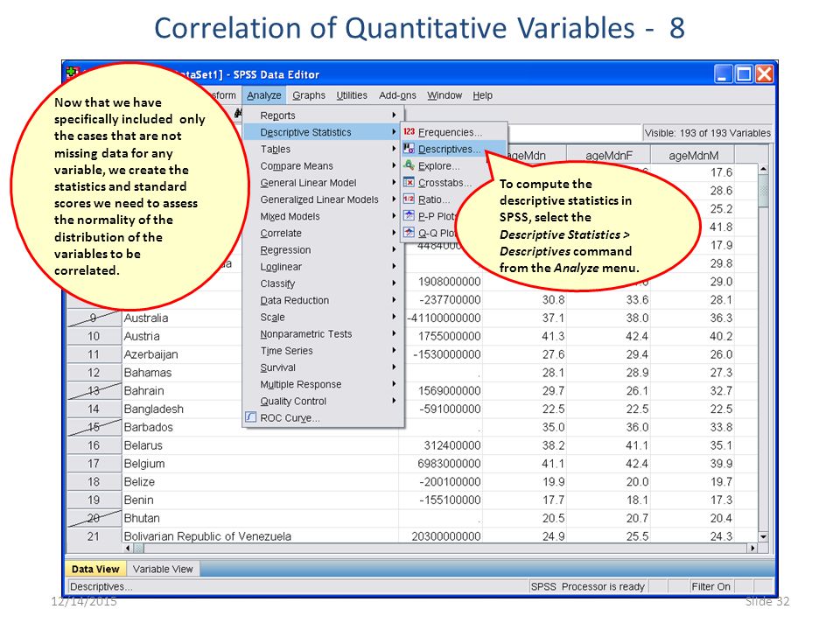
Task: Switch to the Variable View tab
Action: click(163, 569)
